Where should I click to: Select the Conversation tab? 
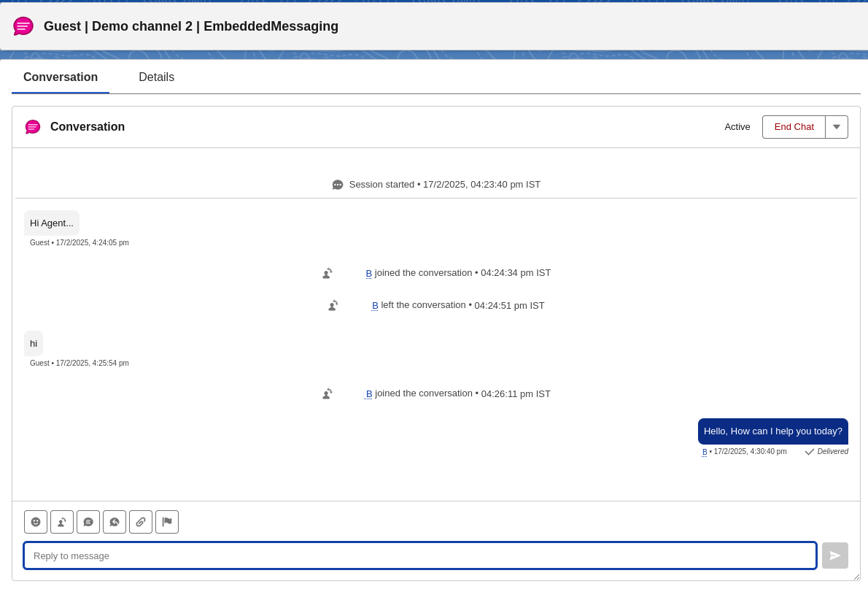point(61,77)
